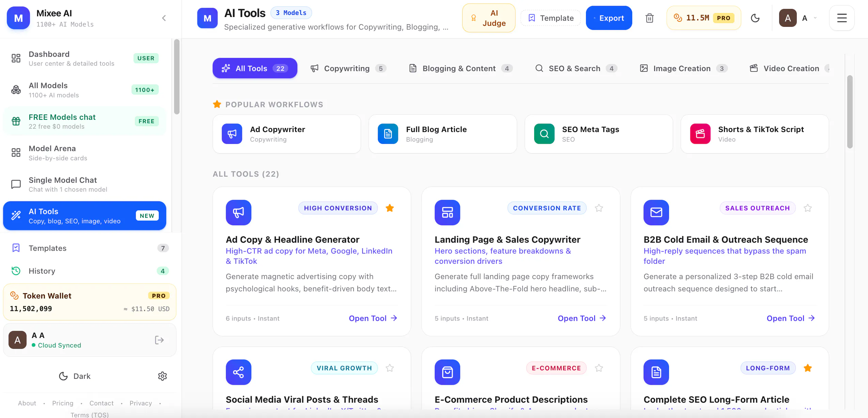
Task: Open Tool for B2B Cold Email
Action: (791, 318)
